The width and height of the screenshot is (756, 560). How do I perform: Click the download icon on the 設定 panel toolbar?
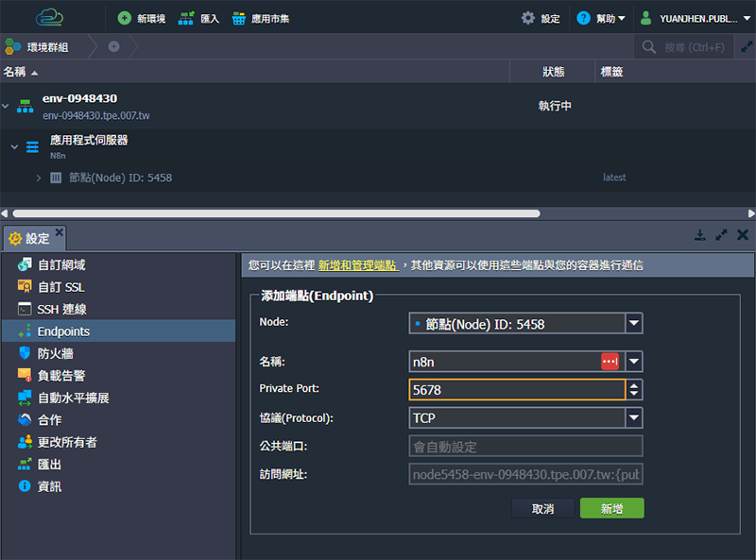[700, 234]
